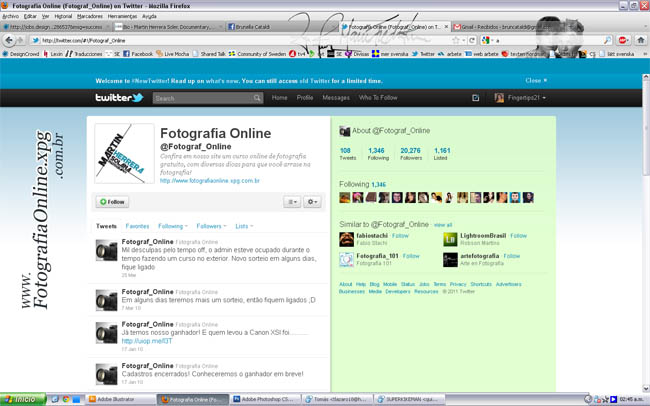
Task: Open the compose new tweet icon
Action: (x=475, y=98)
